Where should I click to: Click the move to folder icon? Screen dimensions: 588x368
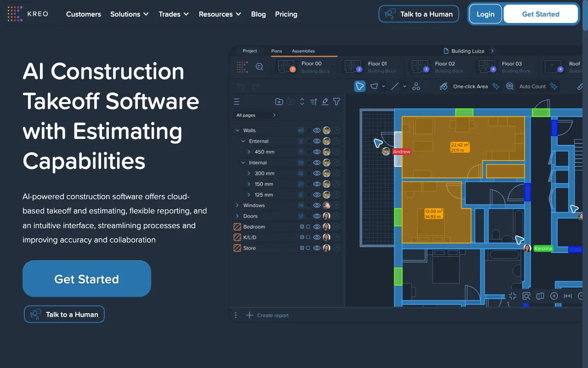click(x=290, y=102)
